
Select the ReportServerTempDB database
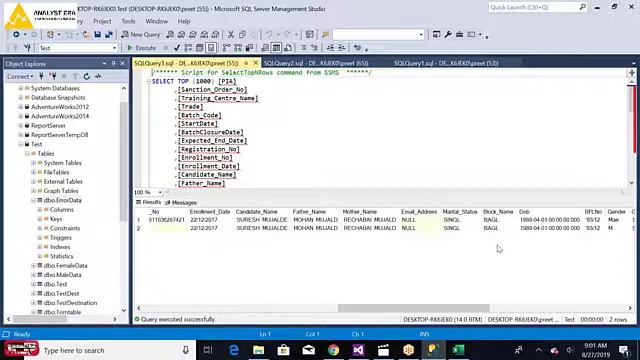[60, 135]
